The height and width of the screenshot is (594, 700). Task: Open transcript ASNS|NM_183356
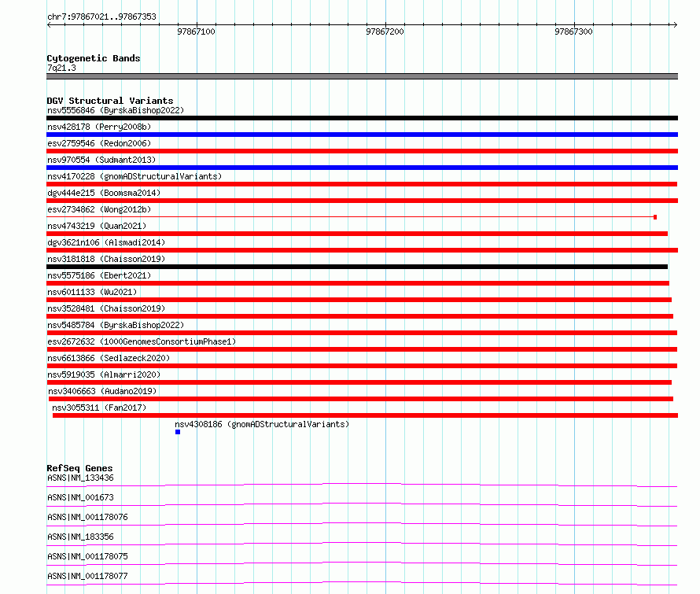click(80, 537)
